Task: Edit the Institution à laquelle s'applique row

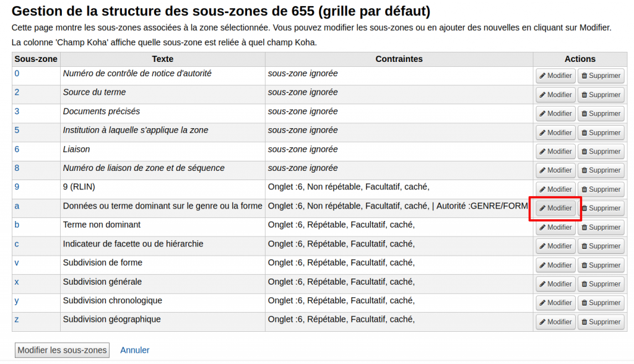Action: tap(555, 132)
